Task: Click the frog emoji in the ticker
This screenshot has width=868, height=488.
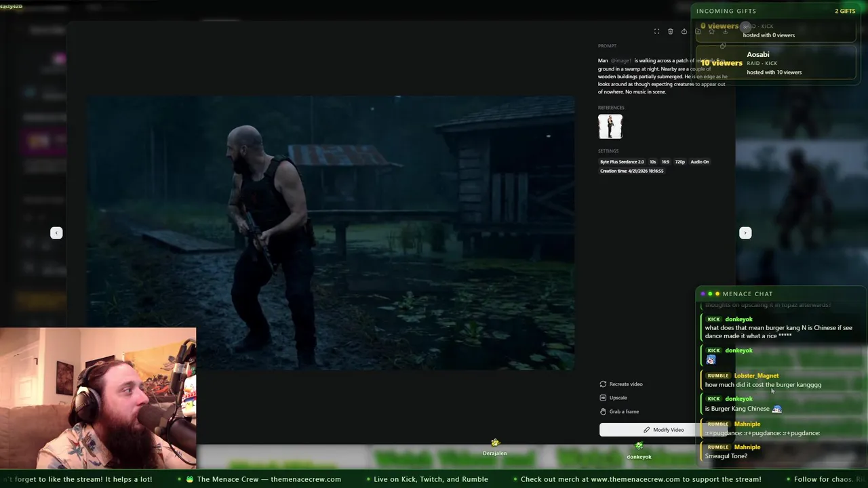Action: pyautogui.click(x=190, y=479)
